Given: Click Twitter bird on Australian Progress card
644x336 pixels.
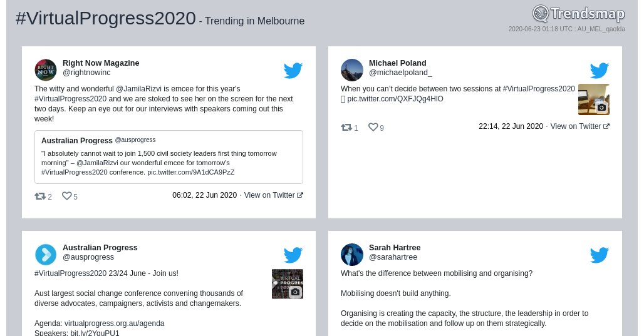Looking at the screenshot, I should 293,255.
